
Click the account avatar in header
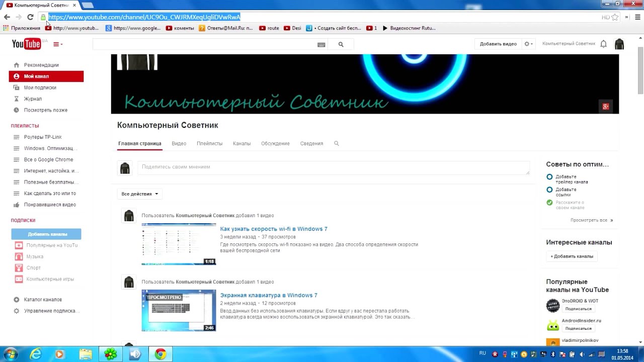[619, 44]
